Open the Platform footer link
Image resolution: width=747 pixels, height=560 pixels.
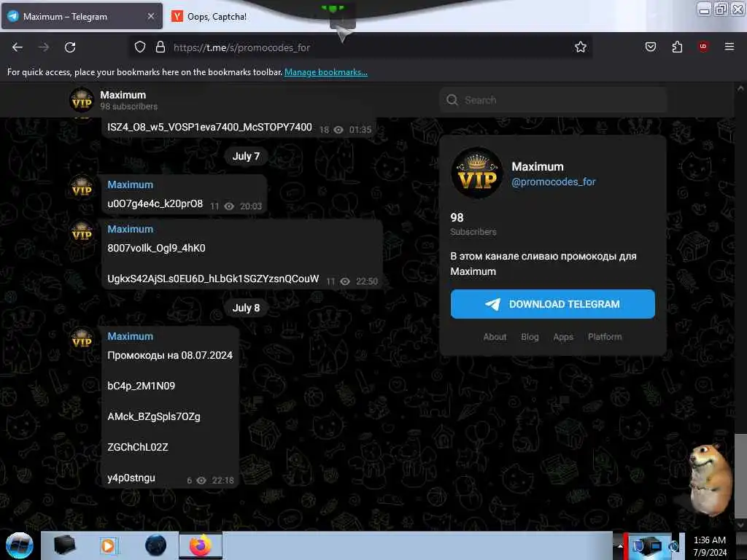[605, 337]
